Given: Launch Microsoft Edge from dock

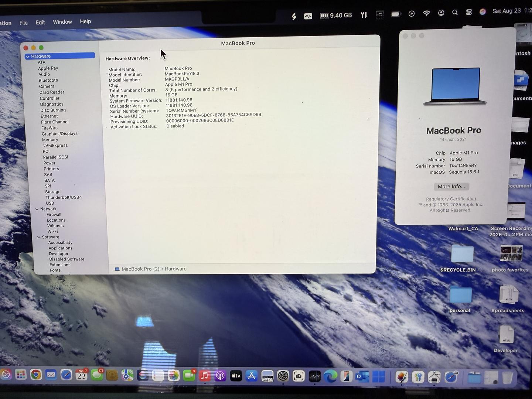Looking at the screenshot, I should click(330, 376).
